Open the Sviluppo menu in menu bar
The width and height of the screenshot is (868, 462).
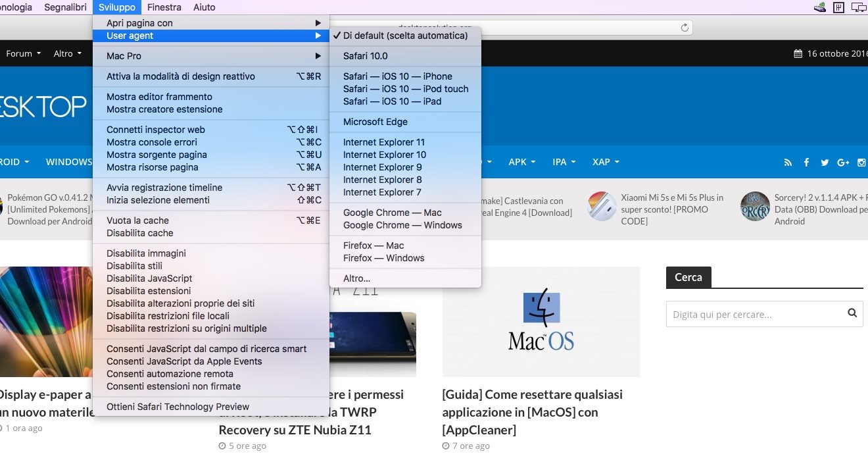tap(117, 7)
